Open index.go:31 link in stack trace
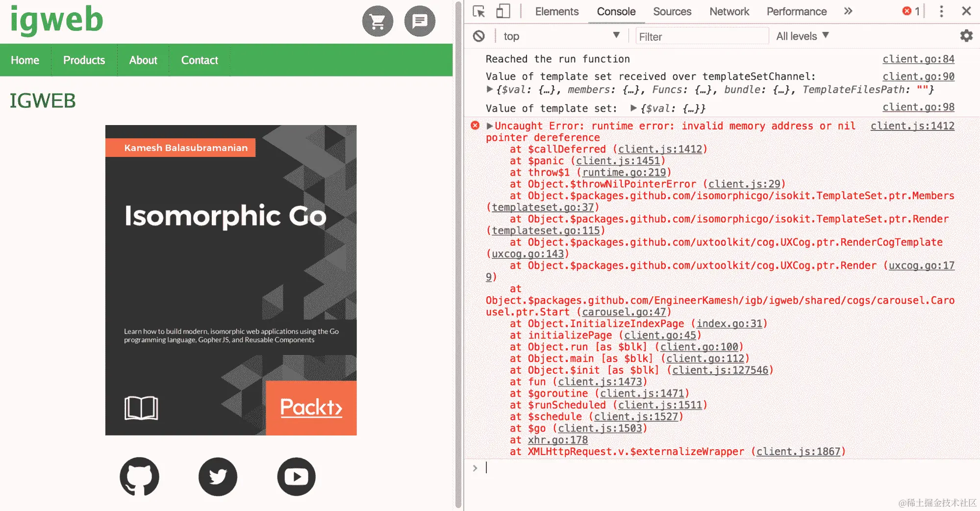The image size is (980, 511). [729, 324]
